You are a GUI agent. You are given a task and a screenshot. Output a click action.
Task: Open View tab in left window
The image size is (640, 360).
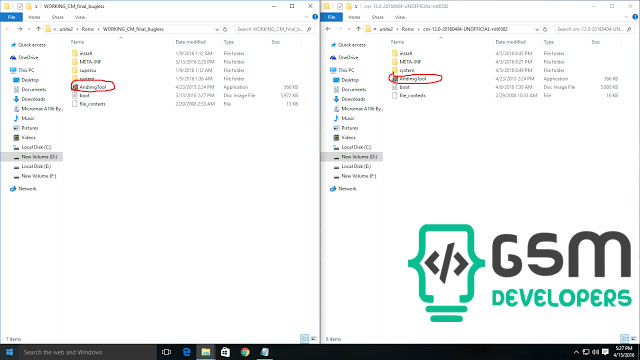click(80, 17)
